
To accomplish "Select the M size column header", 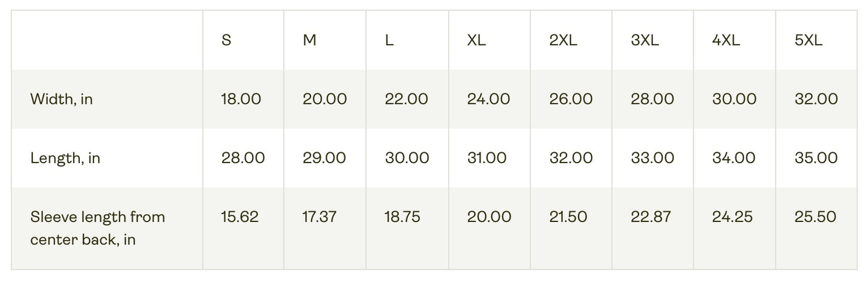I will pos(309,41).
